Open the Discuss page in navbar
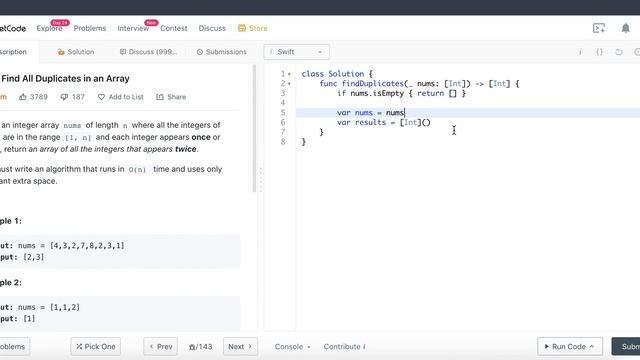Screen dimensions: 640x360 tap(212, 28)
